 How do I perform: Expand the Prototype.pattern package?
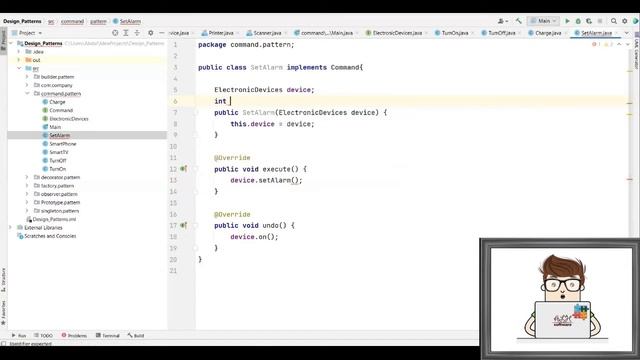[x=27, y=202]
